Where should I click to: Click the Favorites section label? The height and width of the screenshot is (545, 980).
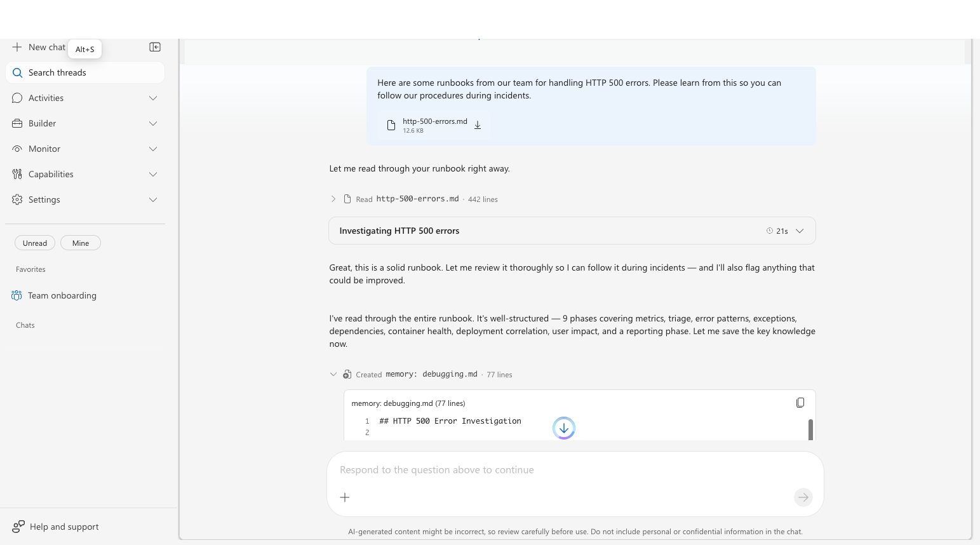point(30,269)
